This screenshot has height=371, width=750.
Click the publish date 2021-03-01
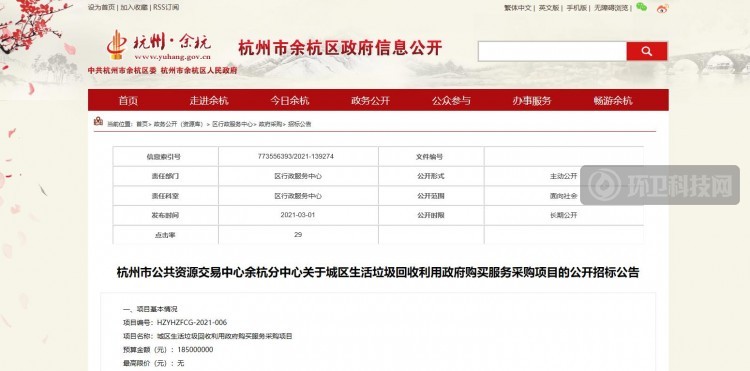(x=298, y=215)
